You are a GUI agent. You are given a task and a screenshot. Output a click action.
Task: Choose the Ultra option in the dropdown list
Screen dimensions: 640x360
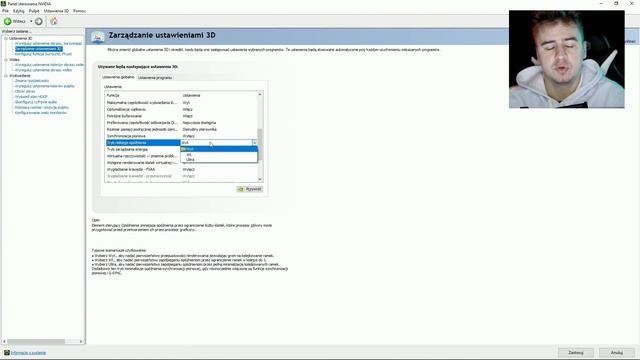[219, 160]
